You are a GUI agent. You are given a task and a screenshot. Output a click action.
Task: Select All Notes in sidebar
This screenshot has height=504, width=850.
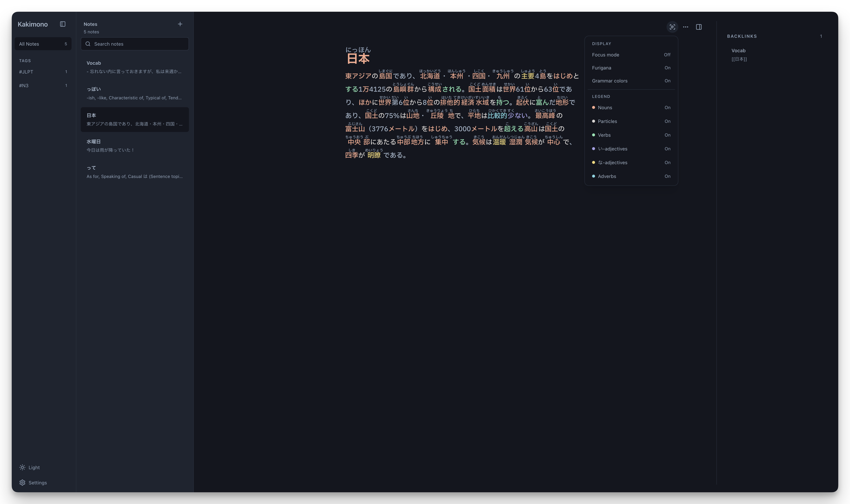[x=43, y=44]
